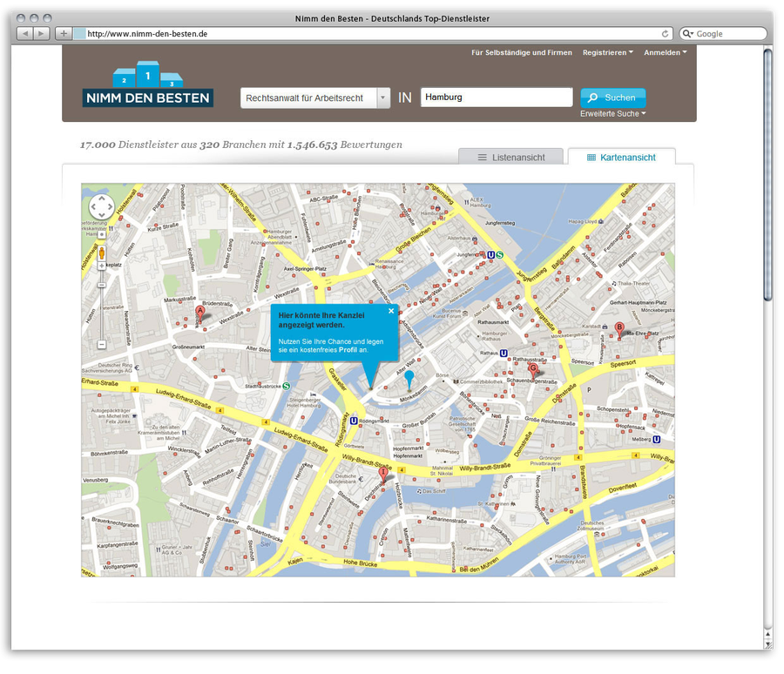Expand the Anmelden menu
Screen dimensions: 784x674
pyautogui.click(x=665, y=52)
